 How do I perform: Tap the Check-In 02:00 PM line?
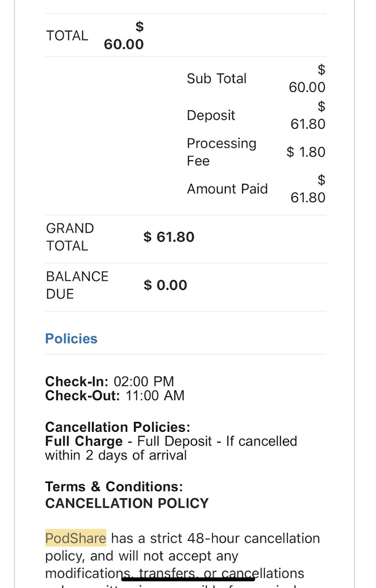coord(109,382)
